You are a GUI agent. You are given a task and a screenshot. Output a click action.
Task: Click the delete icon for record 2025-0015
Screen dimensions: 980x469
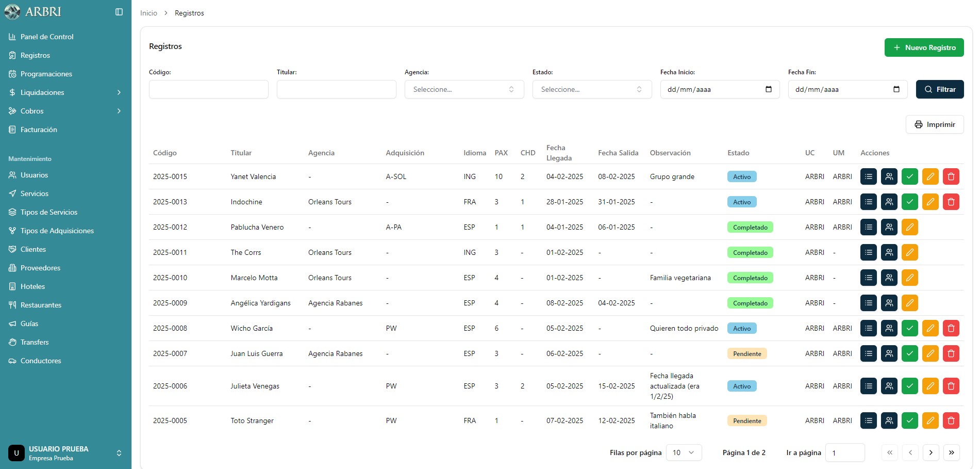(951, 176)
